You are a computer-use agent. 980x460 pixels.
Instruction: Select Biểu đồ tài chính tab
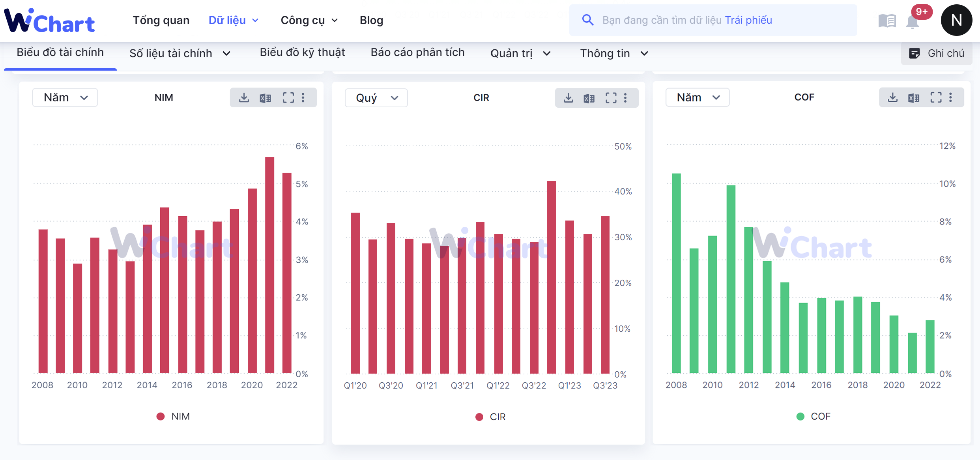pos(60,52)
